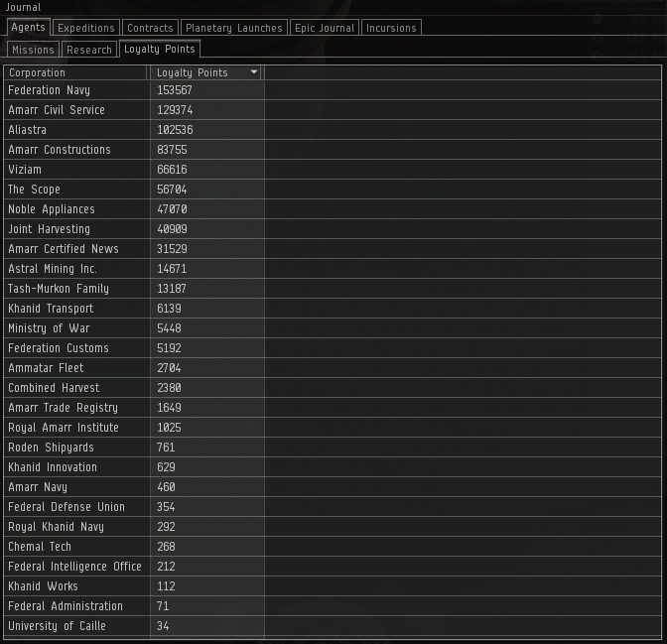667x644 pixels.
Task: Click the 13187 loyalty points value
Action: pos(172,289)
